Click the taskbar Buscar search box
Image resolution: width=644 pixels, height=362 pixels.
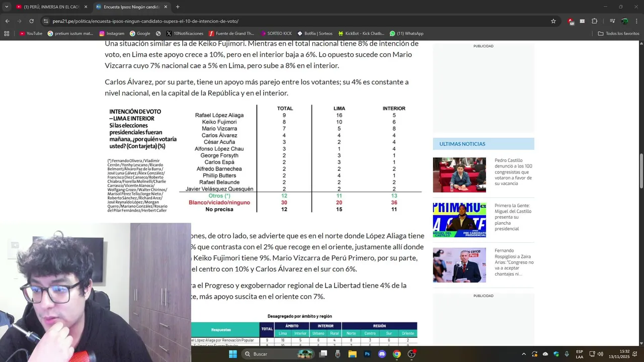coord(277,354)
